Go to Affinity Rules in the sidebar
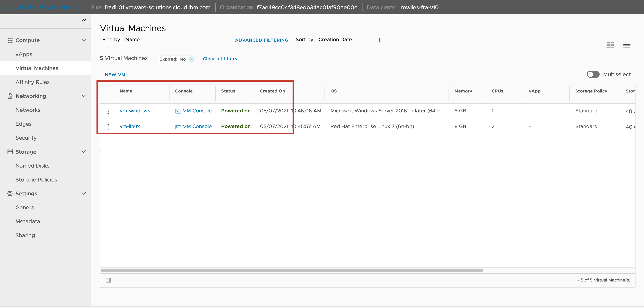Screen dimensions: 644x308 [33, 82]
